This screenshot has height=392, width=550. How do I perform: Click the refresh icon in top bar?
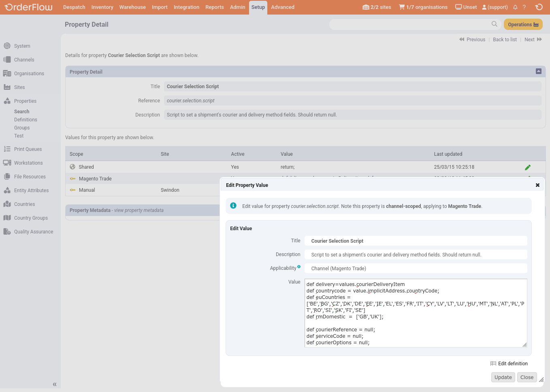click(x=539, y=7)
